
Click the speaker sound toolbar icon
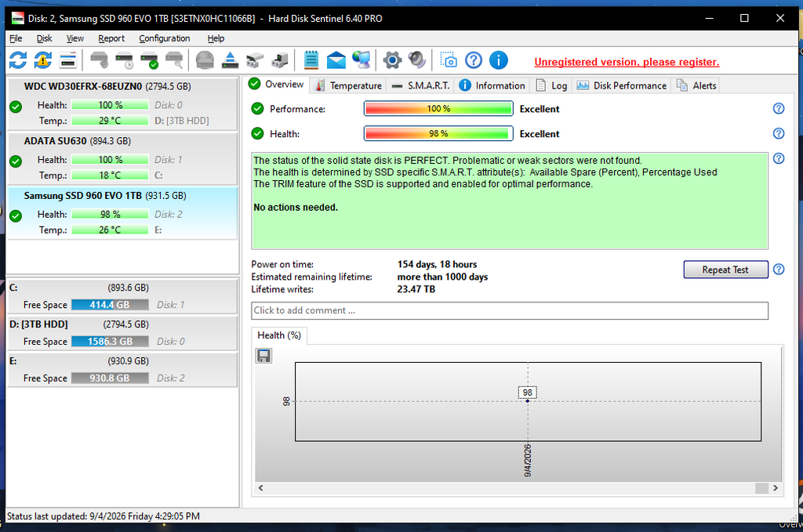[x=417, y=60]
